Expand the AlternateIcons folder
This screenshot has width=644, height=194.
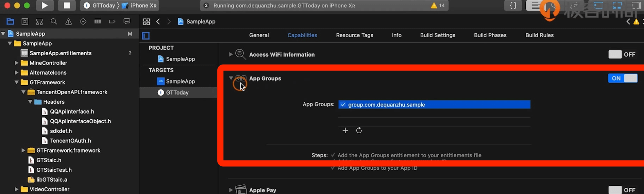pos(16,72)
